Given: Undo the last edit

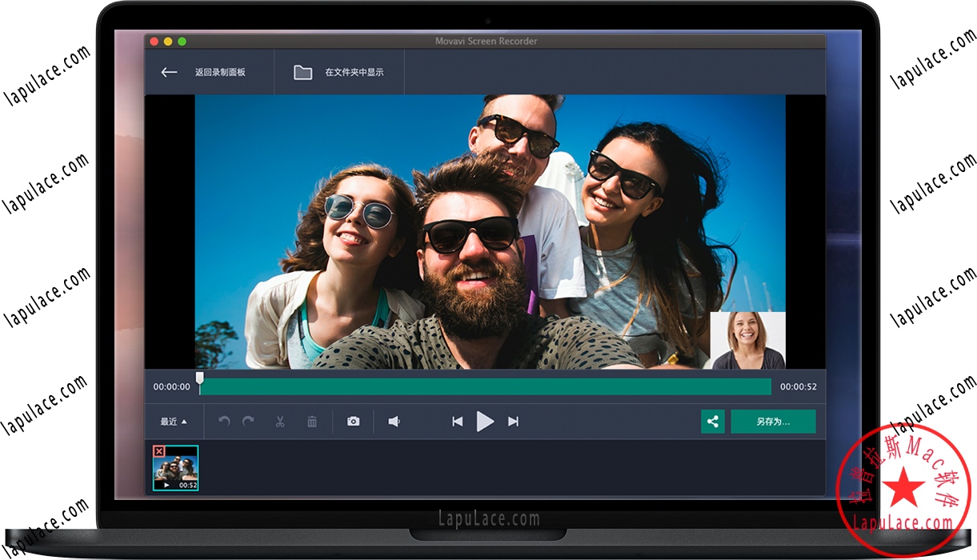Looking at the screenshot, I should coord(224,421).
